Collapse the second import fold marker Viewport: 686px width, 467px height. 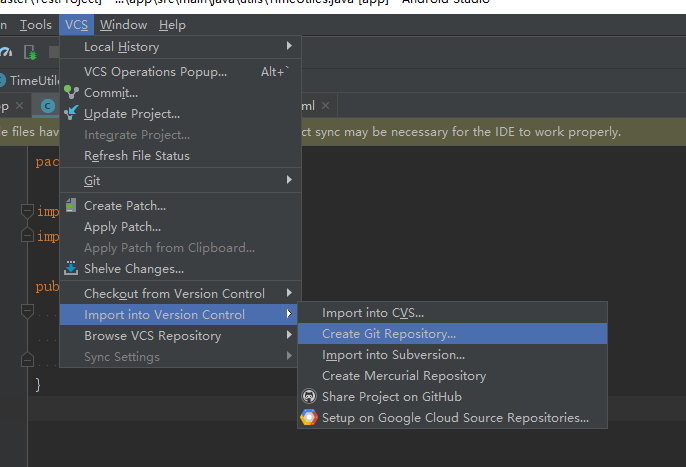tap(27, 235)
